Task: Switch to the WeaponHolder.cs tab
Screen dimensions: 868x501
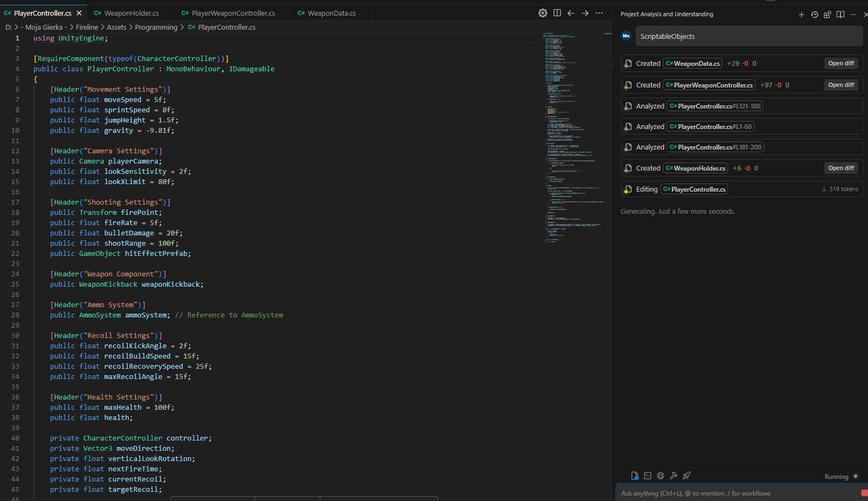Action: [131, 13]
